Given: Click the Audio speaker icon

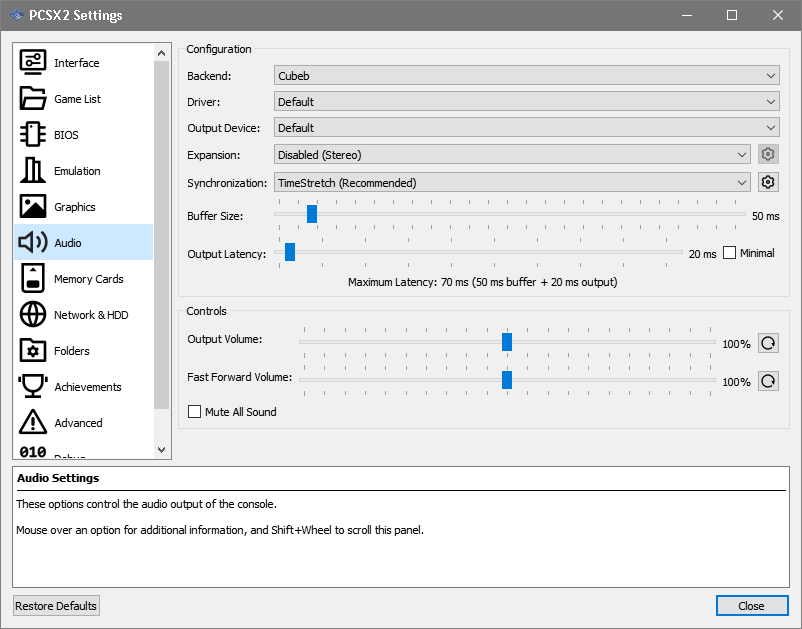Looking at the screenshot, I should [33, 242].
